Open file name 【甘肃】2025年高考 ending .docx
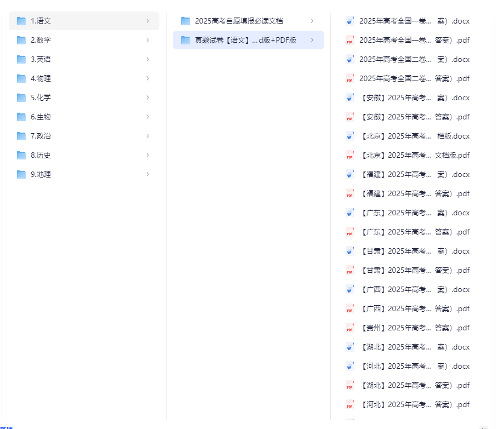 [414, 251]
